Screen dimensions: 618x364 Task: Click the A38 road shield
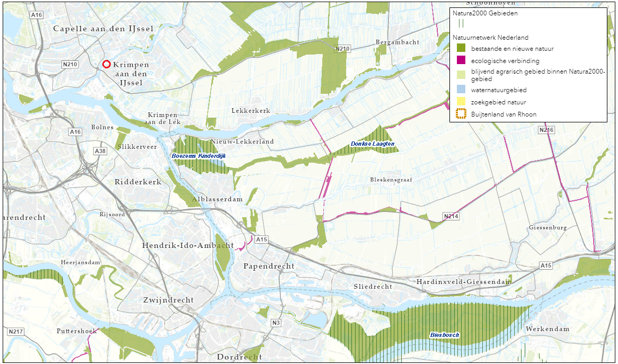tap(100, 151)
